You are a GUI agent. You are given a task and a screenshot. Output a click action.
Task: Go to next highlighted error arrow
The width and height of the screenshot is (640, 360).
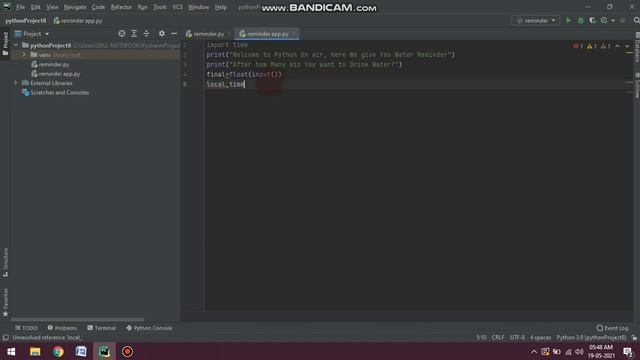click(627, 46)
